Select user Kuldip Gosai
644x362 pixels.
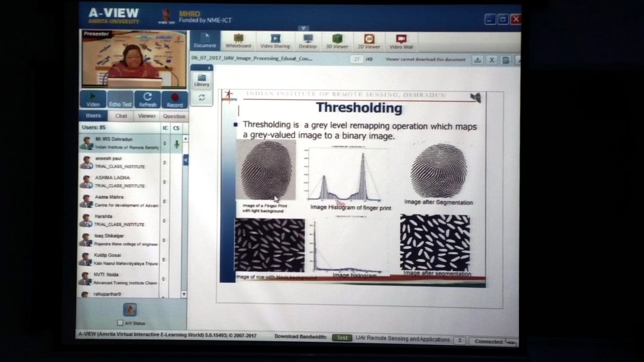119,259
